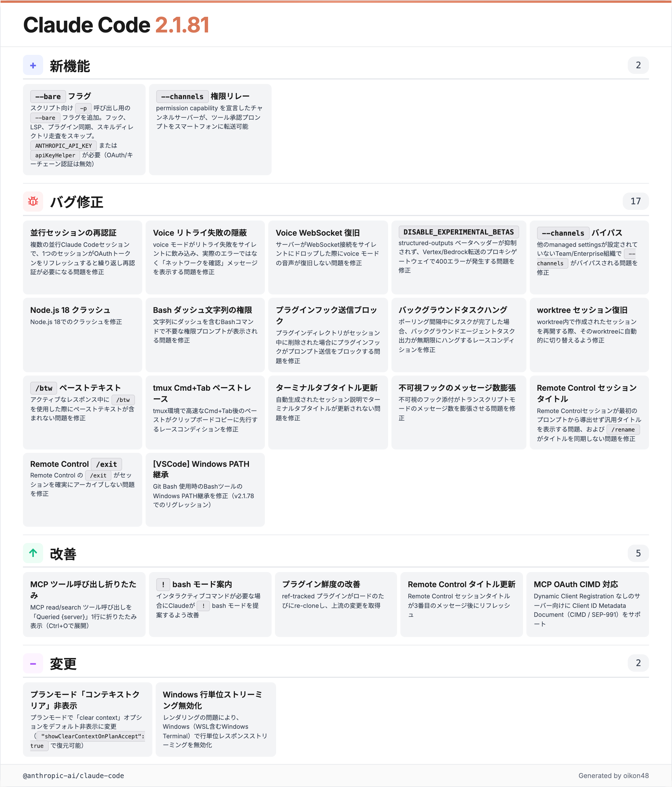Click the showClearContextOnPlanAccept code tag
672x787 pixels.
point(91,736)
